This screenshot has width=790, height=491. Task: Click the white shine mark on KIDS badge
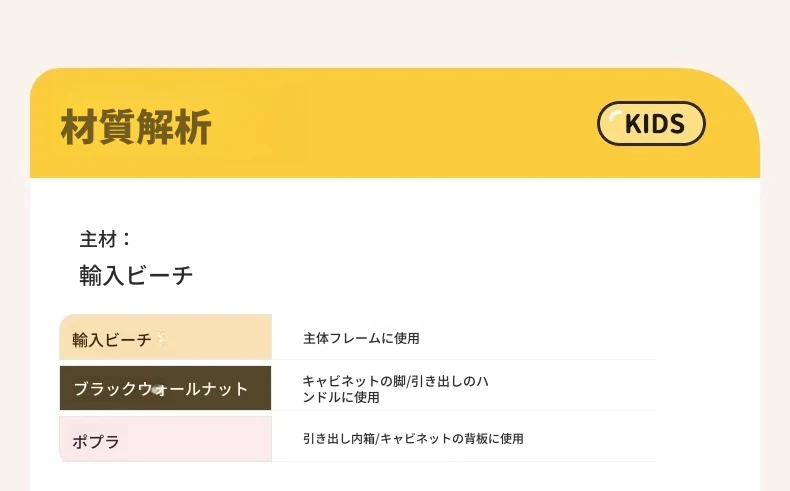pos(612,113)
